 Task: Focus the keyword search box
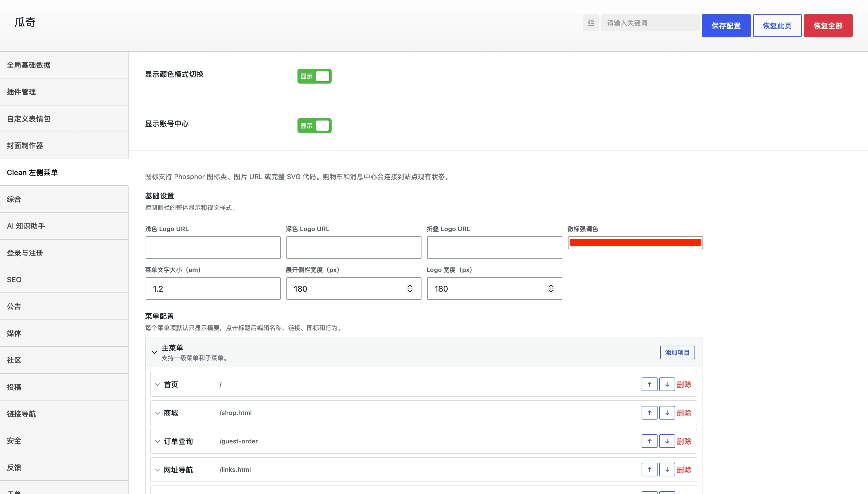(650, 23)
